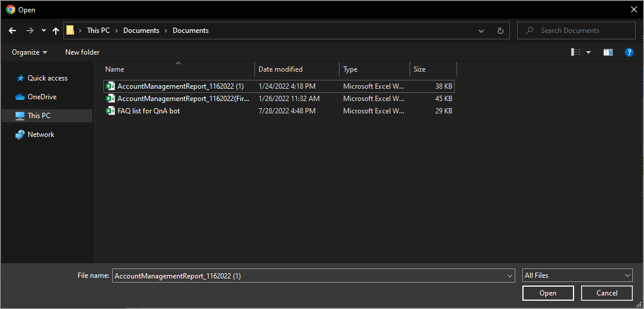Open the Organize menu
The width and height of the screenshot is (644, 309).
(29, 52)
